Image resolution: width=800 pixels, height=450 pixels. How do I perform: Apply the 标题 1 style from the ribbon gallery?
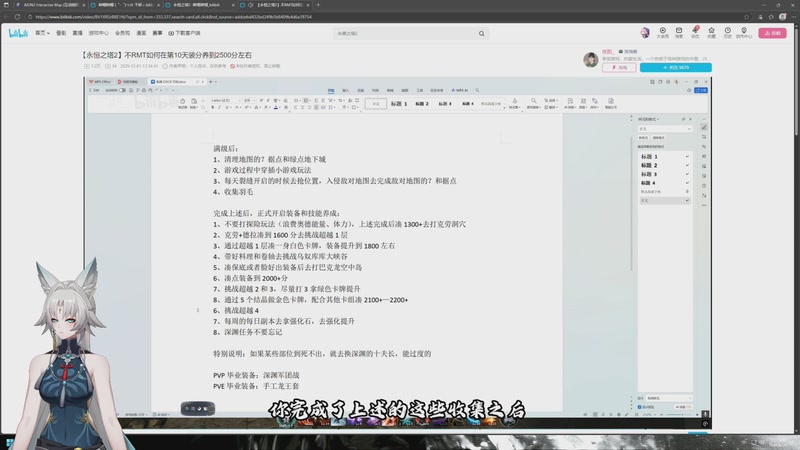[399, 104]
